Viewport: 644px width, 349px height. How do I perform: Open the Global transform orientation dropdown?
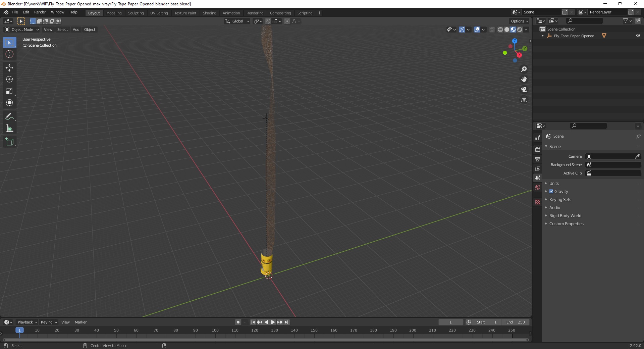pos(237,21)
